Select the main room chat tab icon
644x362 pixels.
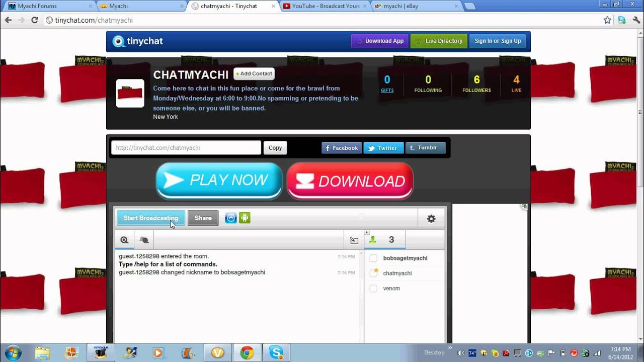click(x=124, y=240)
